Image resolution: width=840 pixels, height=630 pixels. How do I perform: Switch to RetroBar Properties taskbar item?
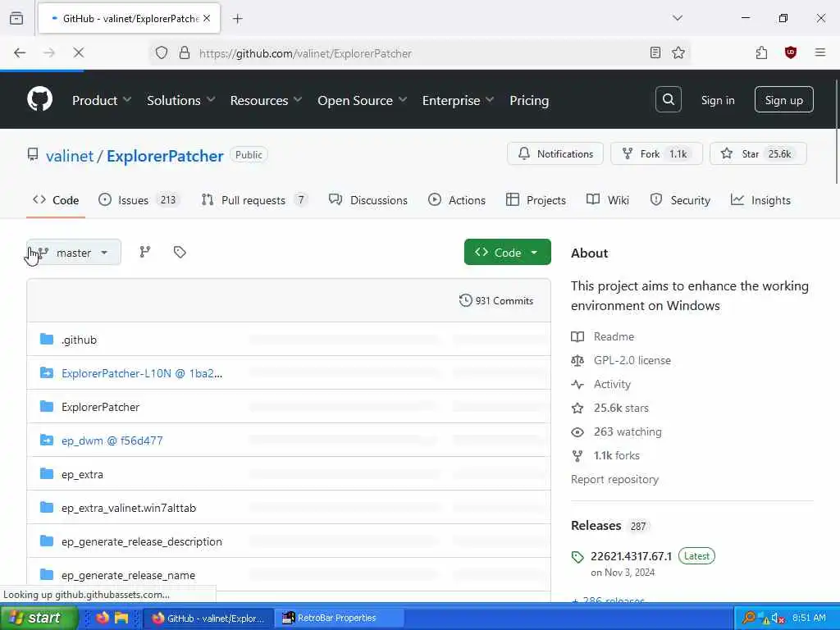[x=339, y=618]
